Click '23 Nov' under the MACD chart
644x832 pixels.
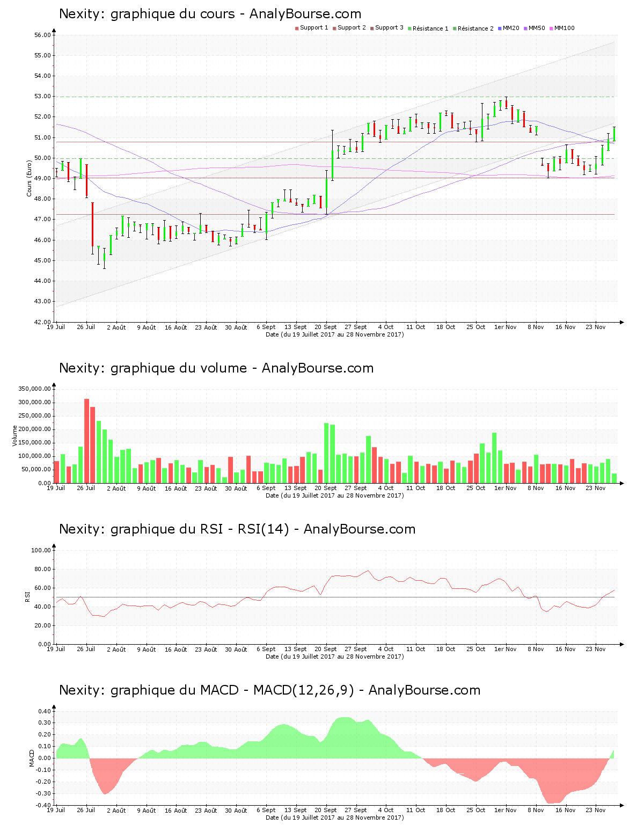[595, 810]
